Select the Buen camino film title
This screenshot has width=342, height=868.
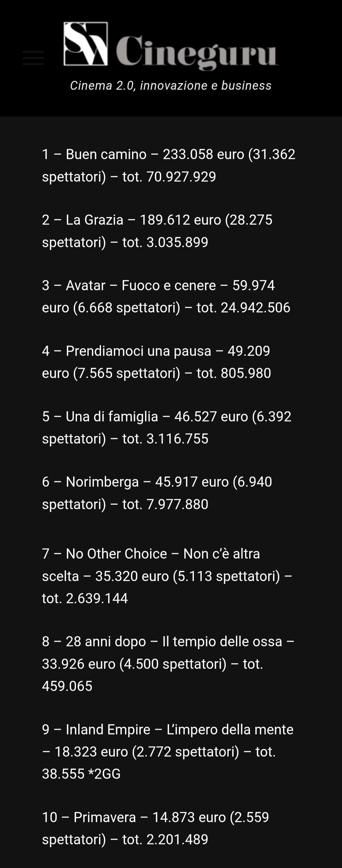[x=106, y=154]
